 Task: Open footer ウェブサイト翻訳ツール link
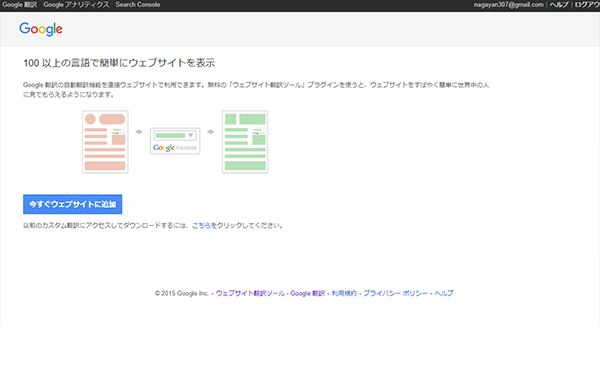point(250,293)
